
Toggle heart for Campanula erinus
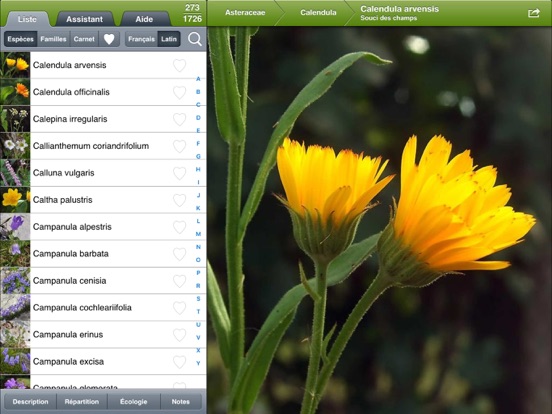179,335
